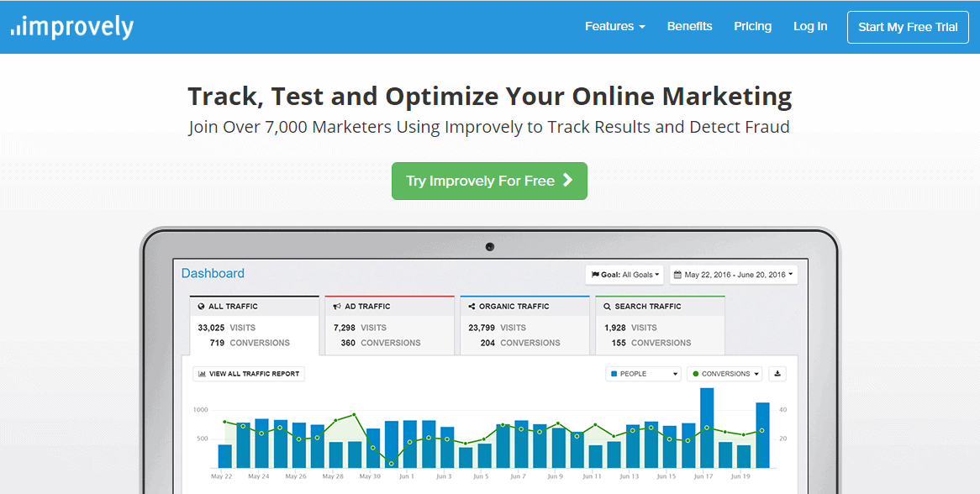This screenshot has height=494, width=980.
Task: Select the All Traffic tab
Action: click(255, 325)
